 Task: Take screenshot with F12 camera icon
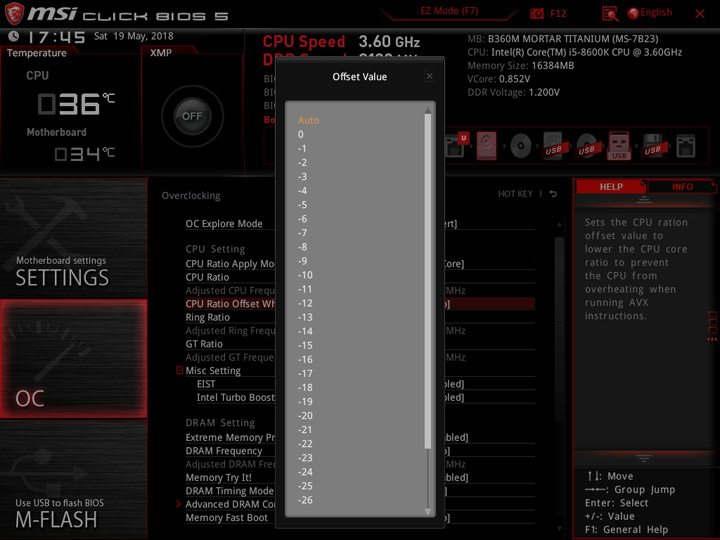[536, 13]
